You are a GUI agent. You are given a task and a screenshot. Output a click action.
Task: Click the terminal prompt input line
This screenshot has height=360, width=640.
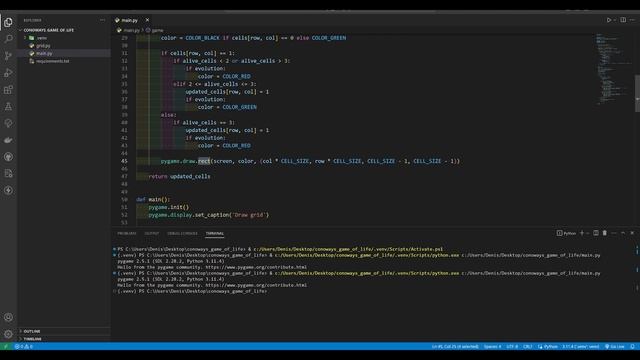tap(192, 291)
